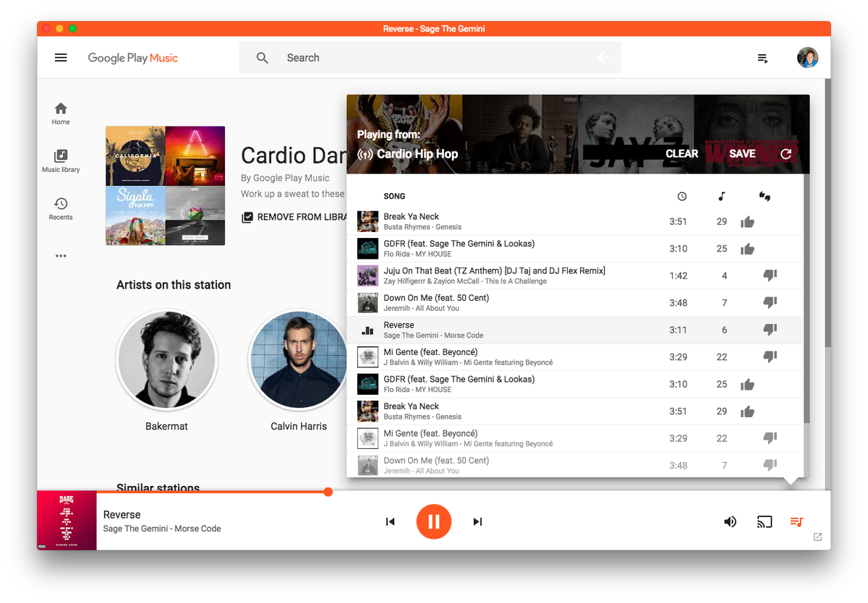Click the volume speaker icon
Viewport: 868px width, 603px height.
[x=731, y=521]
